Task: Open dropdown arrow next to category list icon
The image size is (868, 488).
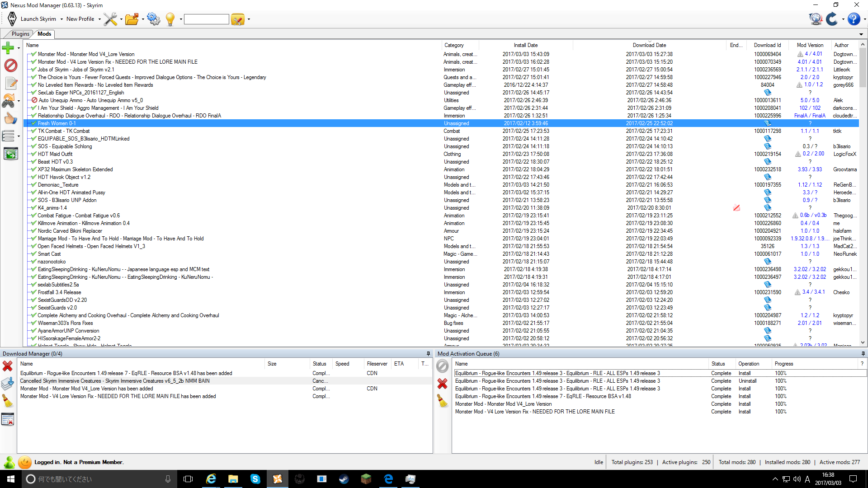Action: 19,136
